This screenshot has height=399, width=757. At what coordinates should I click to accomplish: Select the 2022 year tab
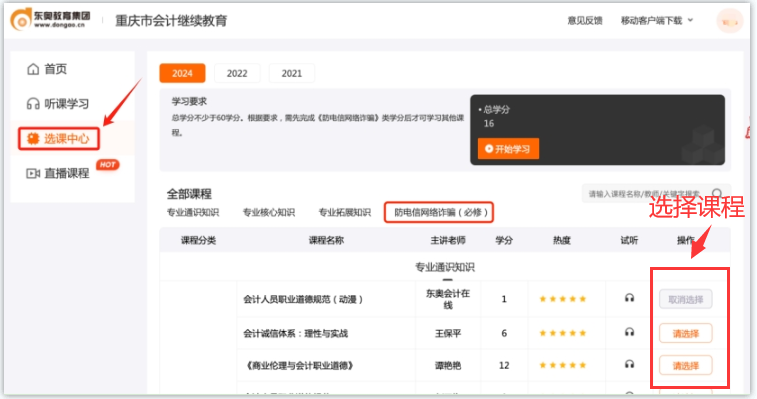(x=237, y=73)
